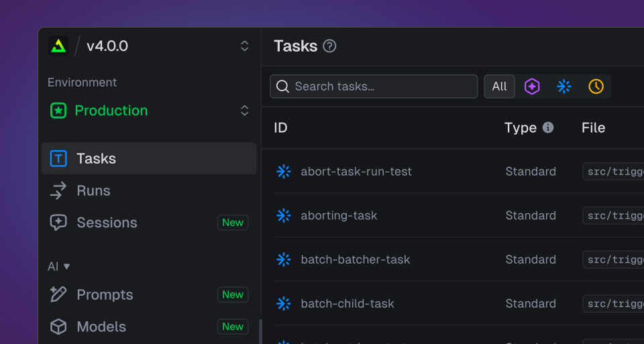Click the sidebar vertical scrollbar
The height and width of the screenshot is (344, 644).
(x=260, y=332)
